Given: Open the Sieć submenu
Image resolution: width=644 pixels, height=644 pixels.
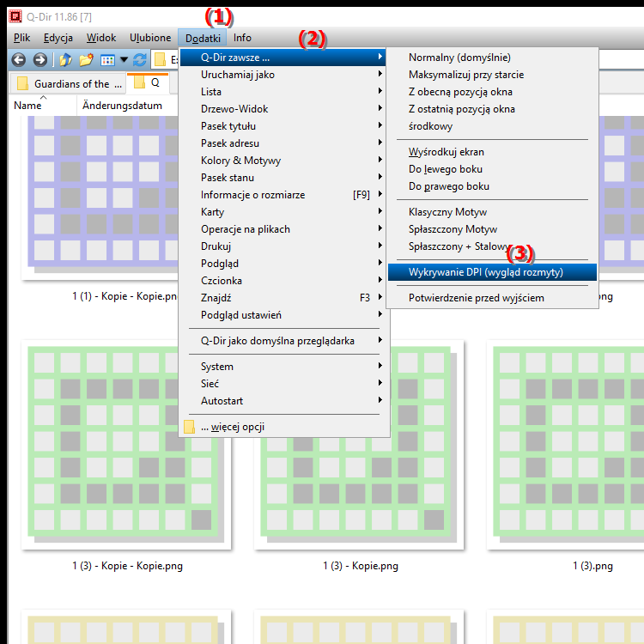Looking at the screenshot, I should (283, 384).
